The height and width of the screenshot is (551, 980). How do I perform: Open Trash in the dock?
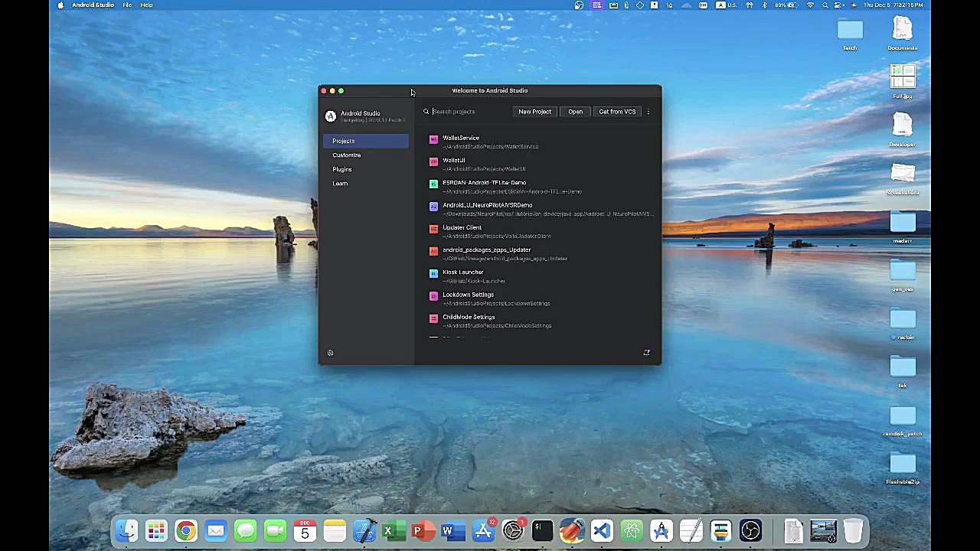coord(853,530)
